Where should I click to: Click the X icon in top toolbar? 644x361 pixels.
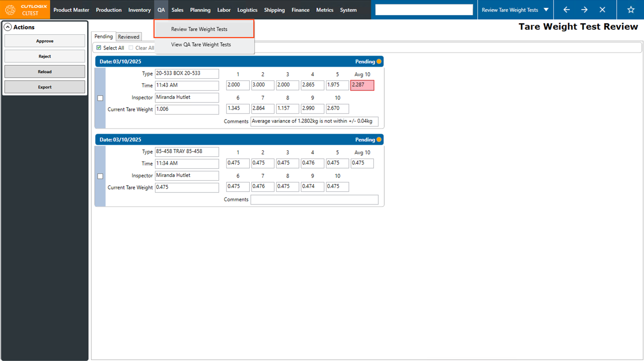[x=602, y=9]
